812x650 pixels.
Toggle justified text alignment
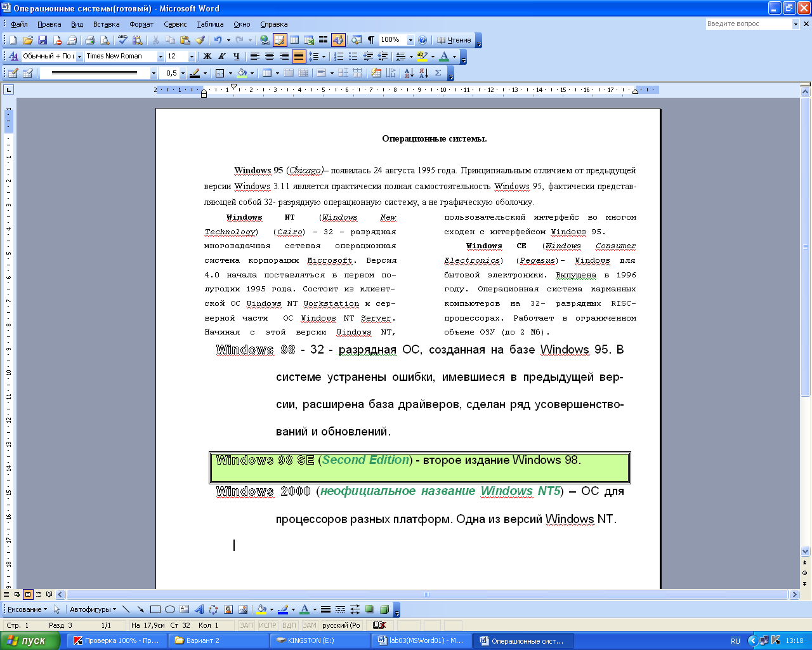click(x=299, y=56)
